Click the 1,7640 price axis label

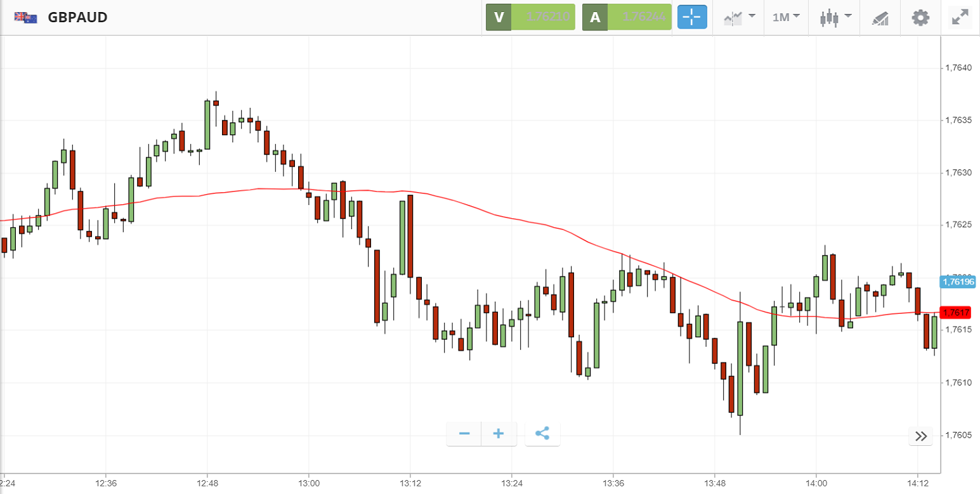click(x=958, y=68)
